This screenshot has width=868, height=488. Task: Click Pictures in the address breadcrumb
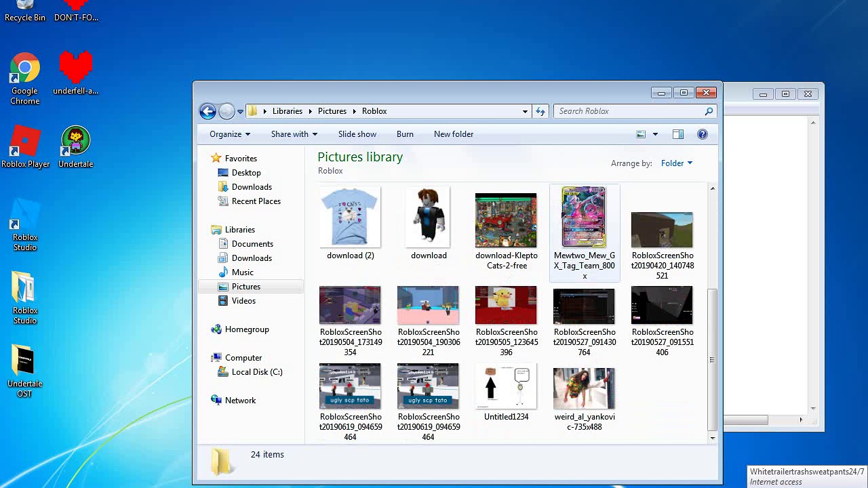[332, 111]
